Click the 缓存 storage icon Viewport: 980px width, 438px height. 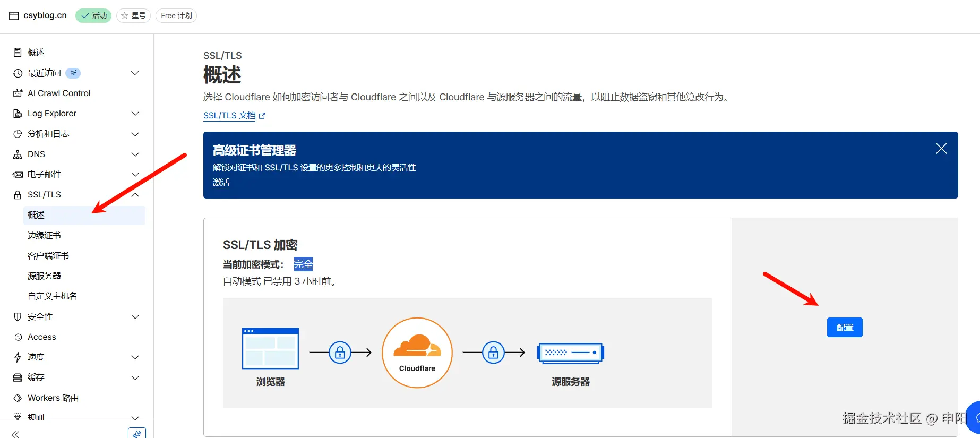(x=18, y=377)
